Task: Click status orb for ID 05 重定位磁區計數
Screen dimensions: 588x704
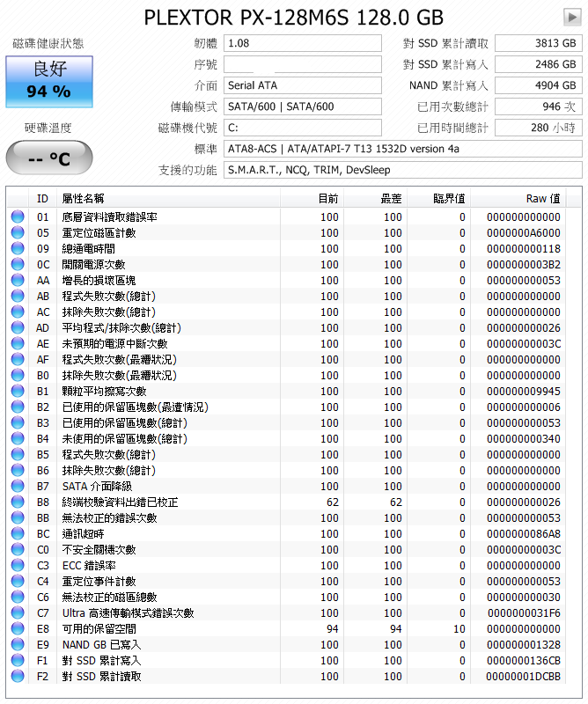Action: click(x=18, y=232)
